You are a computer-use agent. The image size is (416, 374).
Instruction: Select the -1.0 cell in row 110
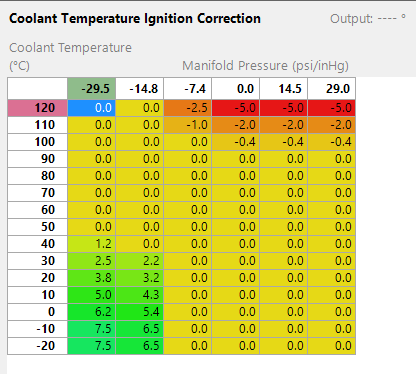point(188,125)
